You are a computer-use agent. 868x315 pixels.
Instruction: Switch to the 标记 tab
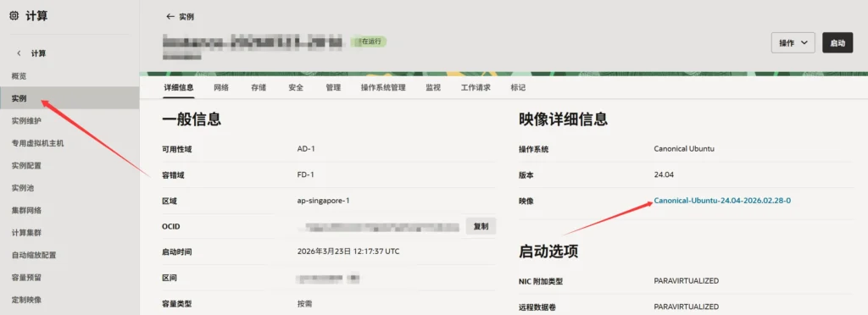(x=518, y=87)
